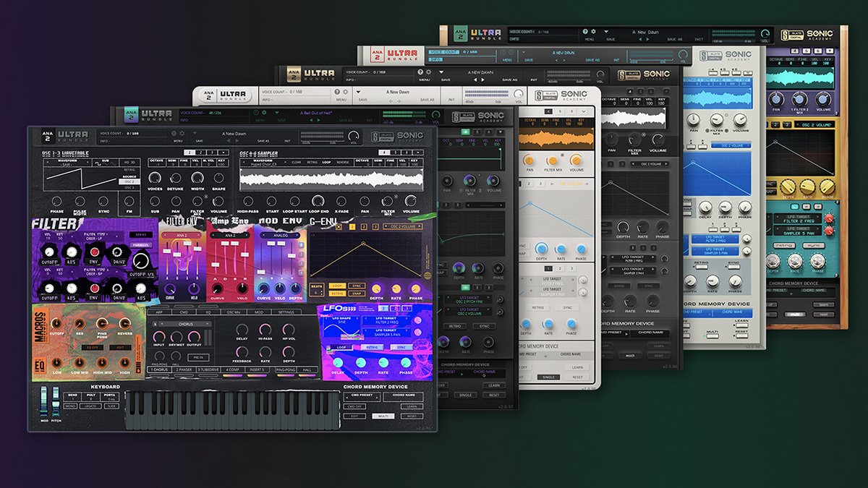The image size is (868, 488).
Task: Click the sampler LOOP END knob
Action: point(319,201)
